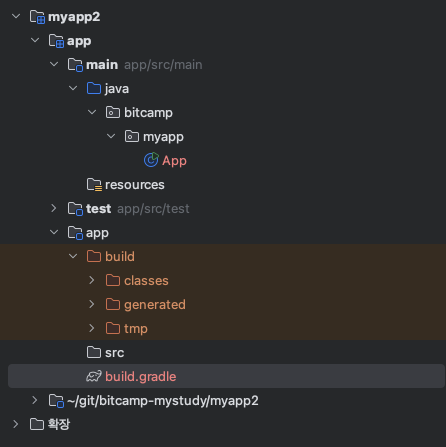Screen dimensions: 446x447
Task: Collapse the myapp package chevron
Action: click(x=111, y=136)
